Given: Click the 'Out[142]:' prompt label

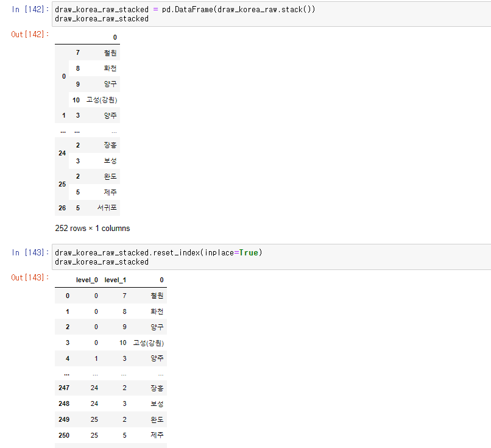Looking at the screenshot, I should (x=30, y=34).
